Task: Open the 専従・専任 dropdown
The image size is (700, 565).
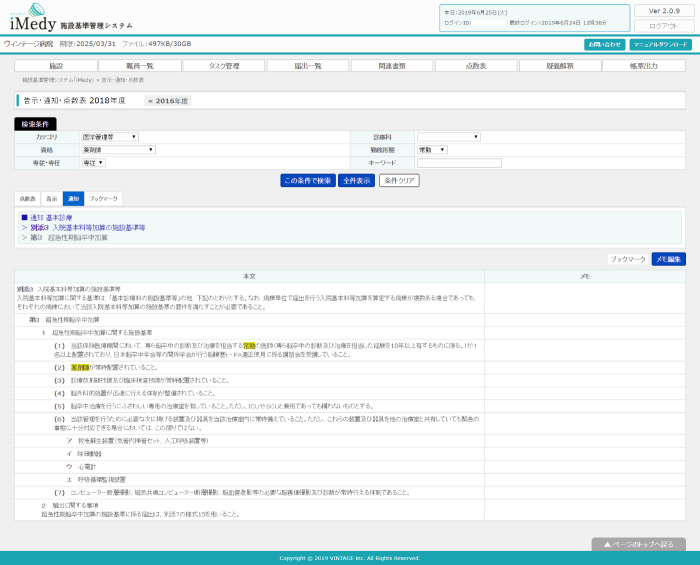Action: [95, 162]
